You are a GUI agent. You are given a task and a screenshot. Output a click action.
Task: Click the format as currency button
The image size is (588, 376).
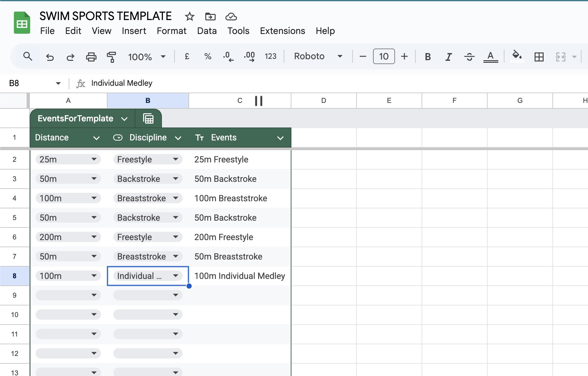[x=187, y=57]
